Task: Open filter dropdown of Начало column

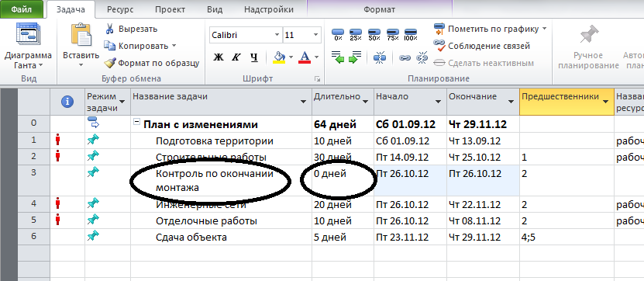Action: click(x=438, y=102)
